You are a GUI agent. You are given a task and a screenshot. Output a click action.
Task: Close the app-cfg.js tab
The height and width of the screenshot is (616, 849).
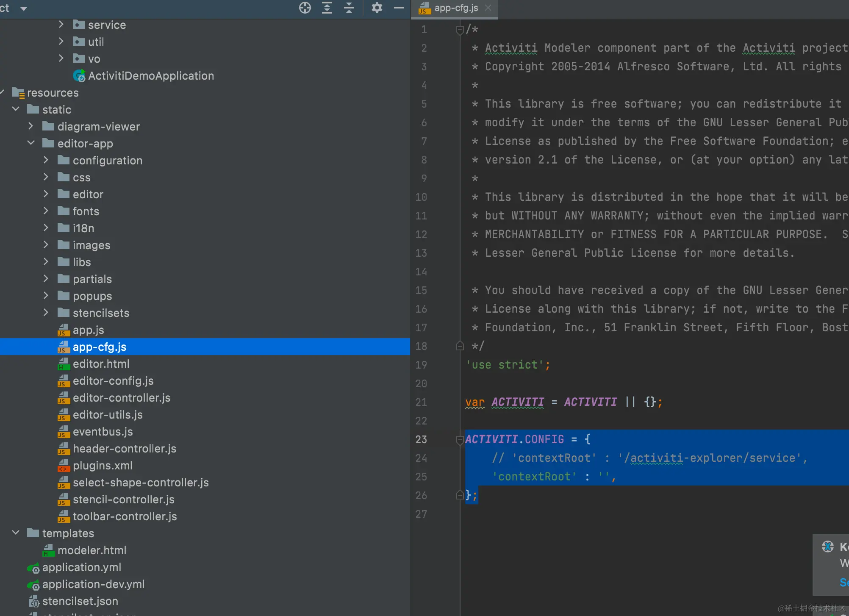[x=488, y=8]
